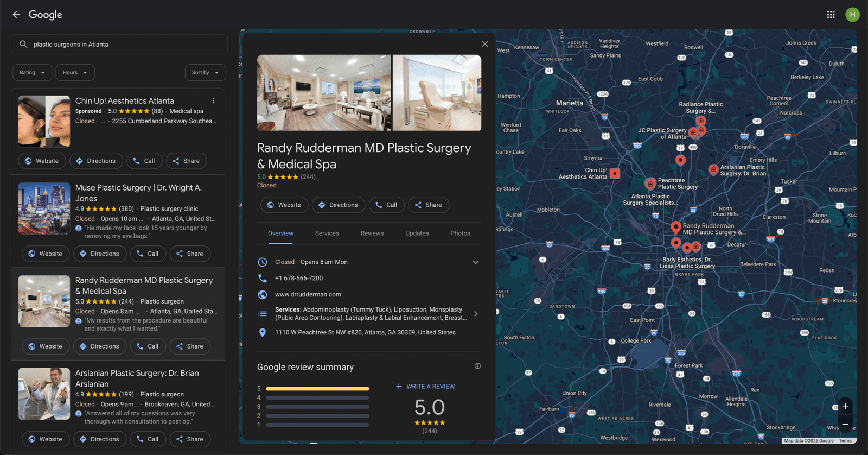Image resolution: width=868 pixels, height=455 pixels.
Task: Click Website button in the detail panel
Action: pyautogui.click(x=284, y=205)
